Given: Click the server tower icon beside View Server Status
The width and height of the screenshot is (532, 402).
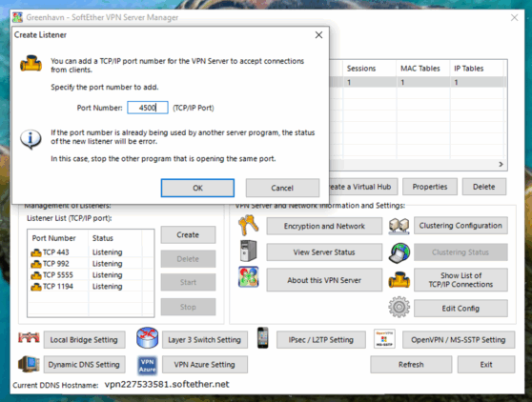Looking at the screenshot, I should pyautogui.click(x=248, y=251).
